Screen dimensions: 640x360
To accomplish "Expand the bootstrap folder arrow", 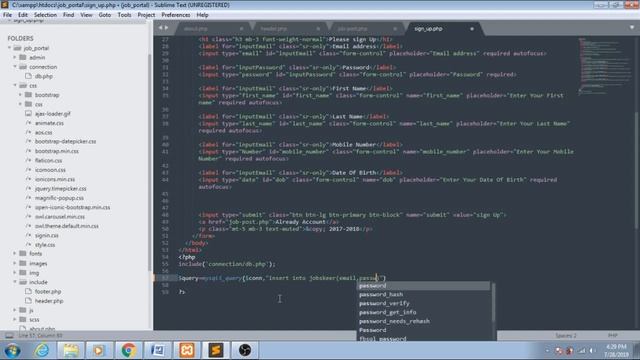I will click(20, 95).
